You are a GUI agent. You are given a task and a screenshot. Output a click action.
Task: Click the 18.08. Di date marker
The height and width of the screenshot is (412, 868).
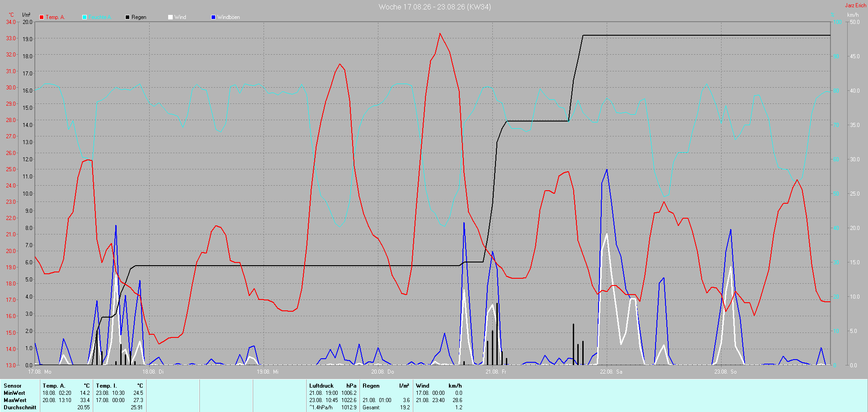click(153, 372)
